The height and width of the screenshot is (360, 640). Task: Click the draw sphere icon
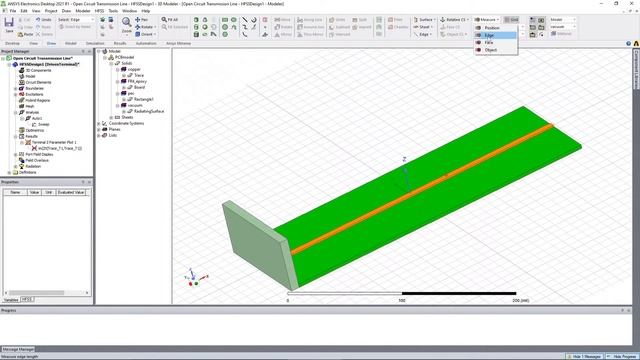click(x=205, y=27)
